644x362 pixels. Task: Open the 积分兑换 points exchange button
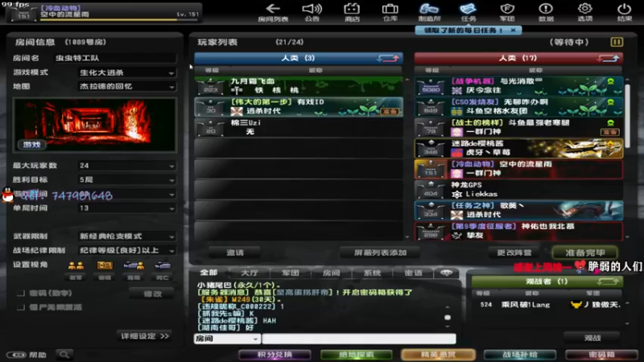tap(275, 354)
